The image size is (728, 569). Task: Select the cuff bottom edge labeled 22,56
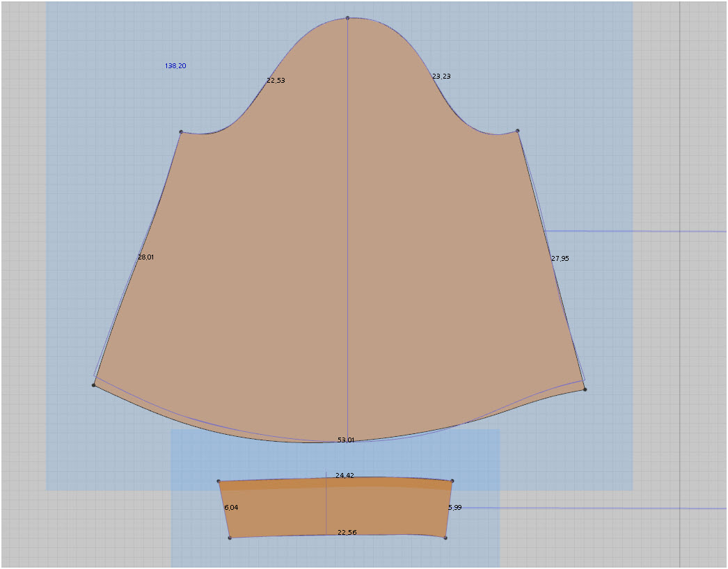pyautogui.click(x=347, y=532)
